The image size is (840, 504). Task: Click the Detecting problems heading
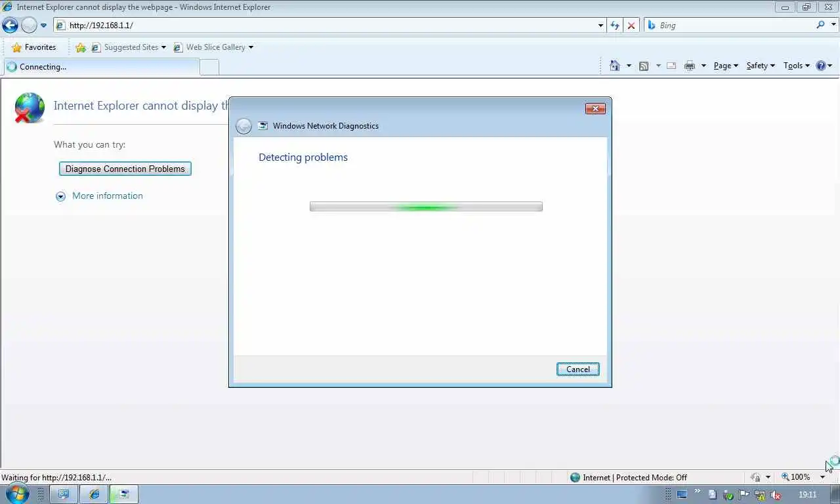(x=303, y=157)
